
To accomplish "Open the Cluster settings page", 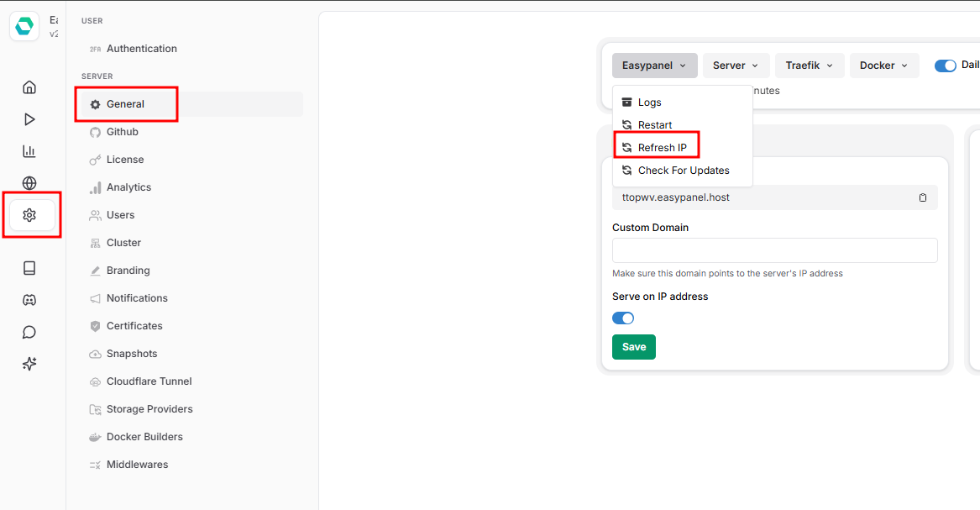I will 191,243.
